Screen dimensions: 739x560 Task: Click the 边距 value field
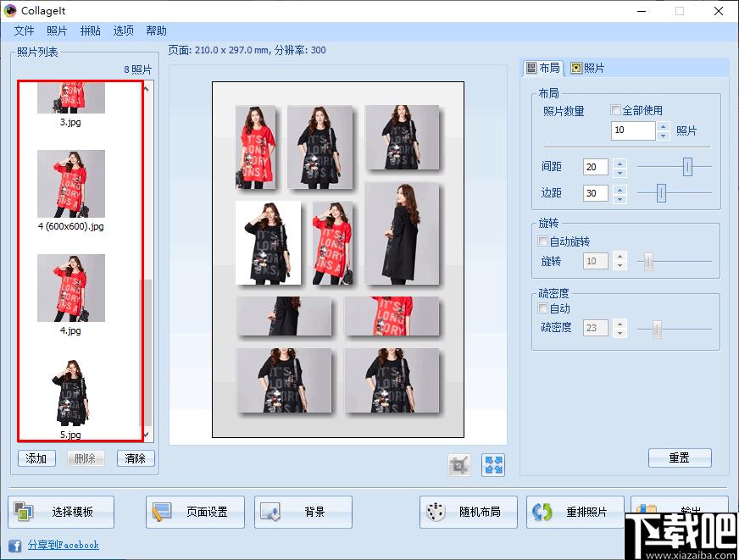point(595,193)
